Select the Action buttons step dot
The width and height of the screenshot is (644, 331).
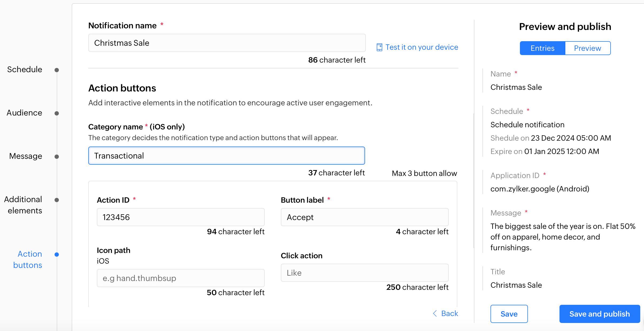point(57,255)
